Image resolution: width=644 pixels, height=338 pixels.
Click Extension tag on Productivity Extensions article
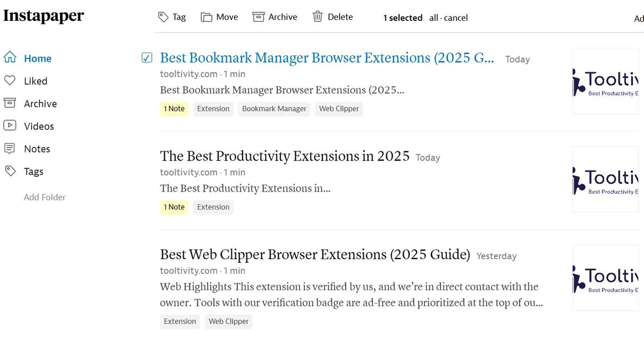coord(213,207)
